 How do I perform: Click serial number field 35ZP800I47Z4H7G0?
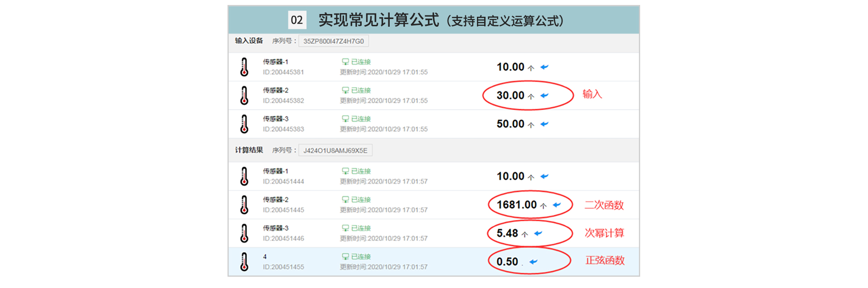pyautogui.click(x=333, y=41)
